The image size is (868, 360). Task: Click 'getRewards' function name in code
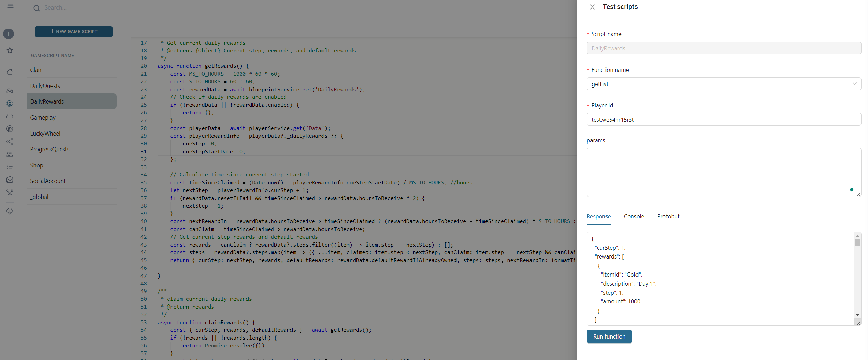(220, 66)
